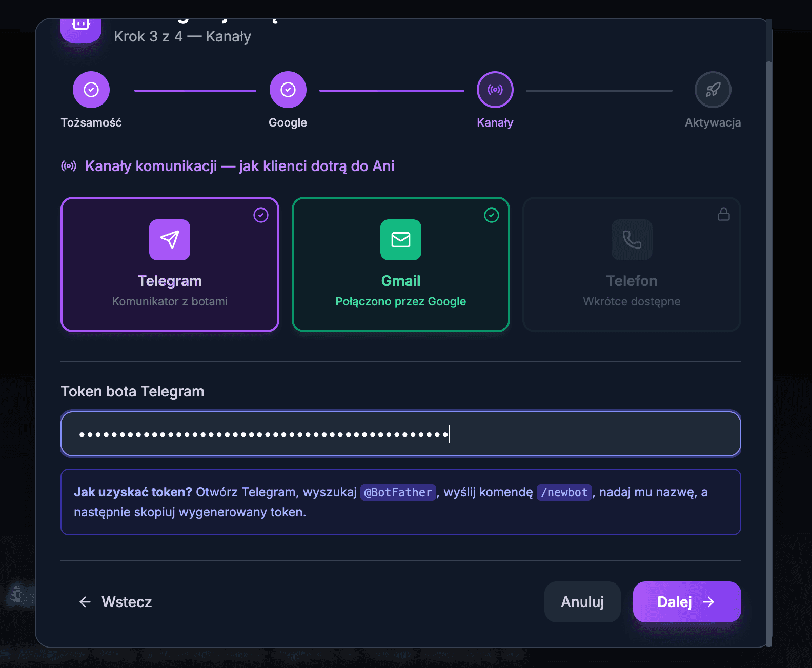Click 'Jak uzyskać token?' hint text
812x668 pixels.
pos(133,492)
